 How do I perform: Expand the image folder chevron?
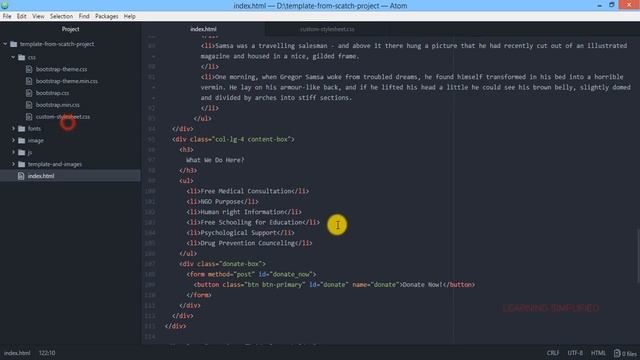(13, 140)
